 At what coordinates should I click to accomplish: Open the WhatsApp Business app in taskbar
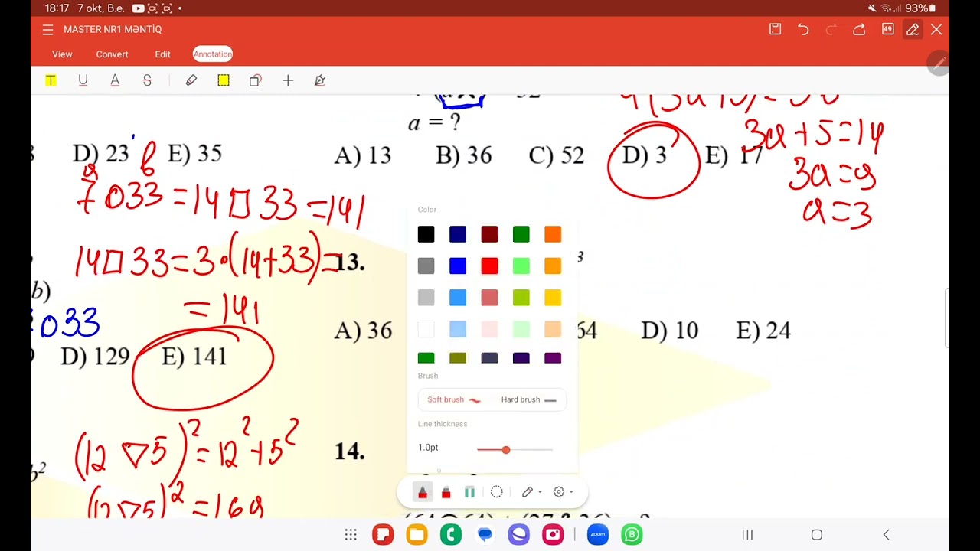pos(632,535)
